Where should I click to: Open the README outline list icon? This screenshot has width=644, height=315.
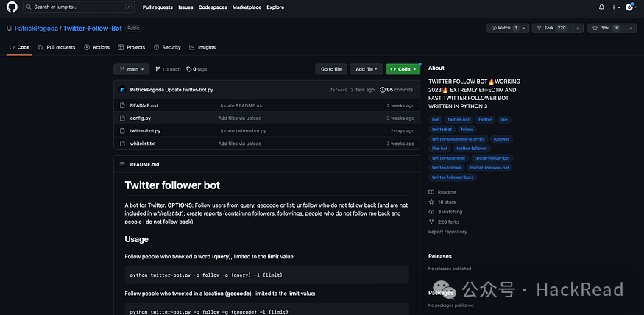(x=122, y=164)
